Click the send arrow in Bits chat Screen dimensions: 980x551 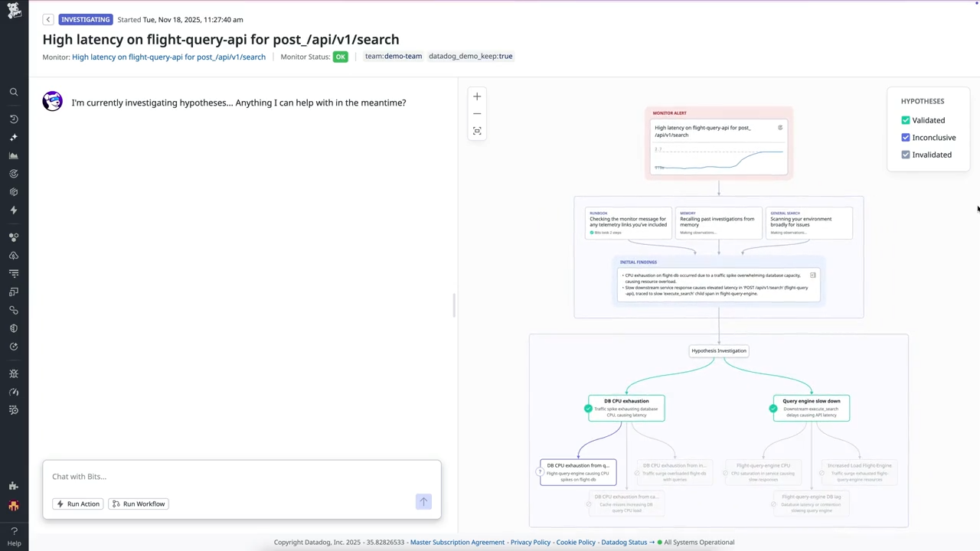click(423, 502)
